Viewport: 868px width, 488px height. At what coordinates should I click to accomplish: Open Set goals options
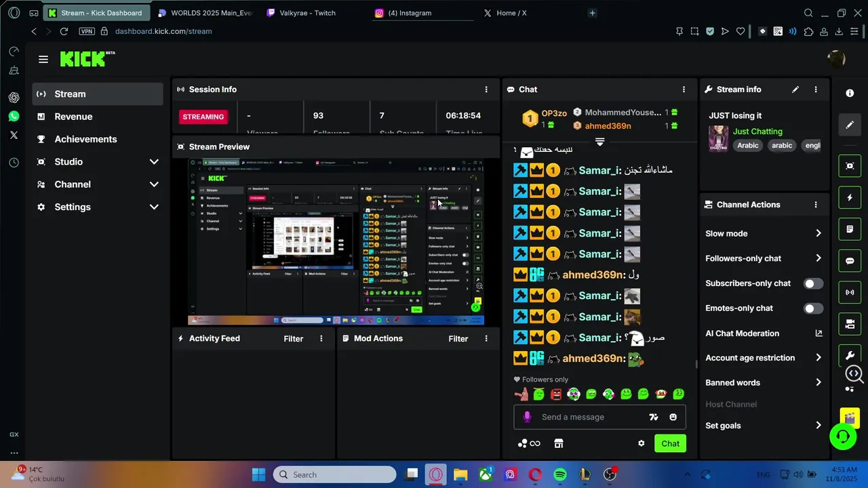(764, 426)
